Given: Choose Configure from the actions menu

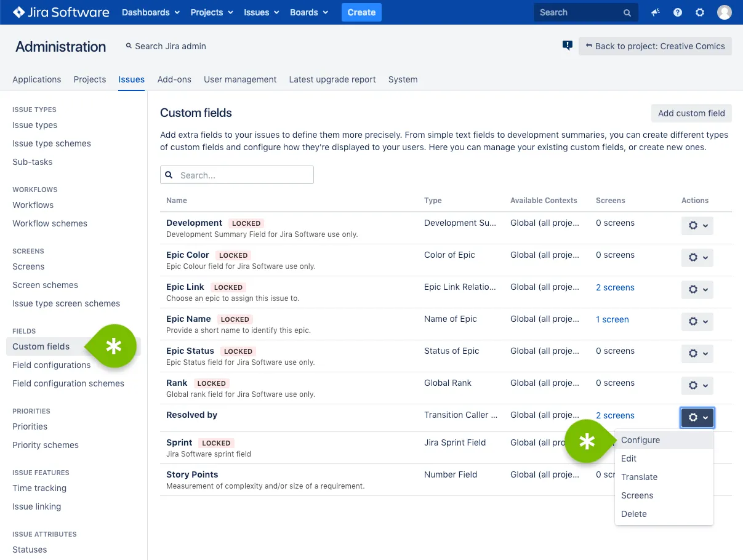Looking at the screenshot, I should [664, 440].
